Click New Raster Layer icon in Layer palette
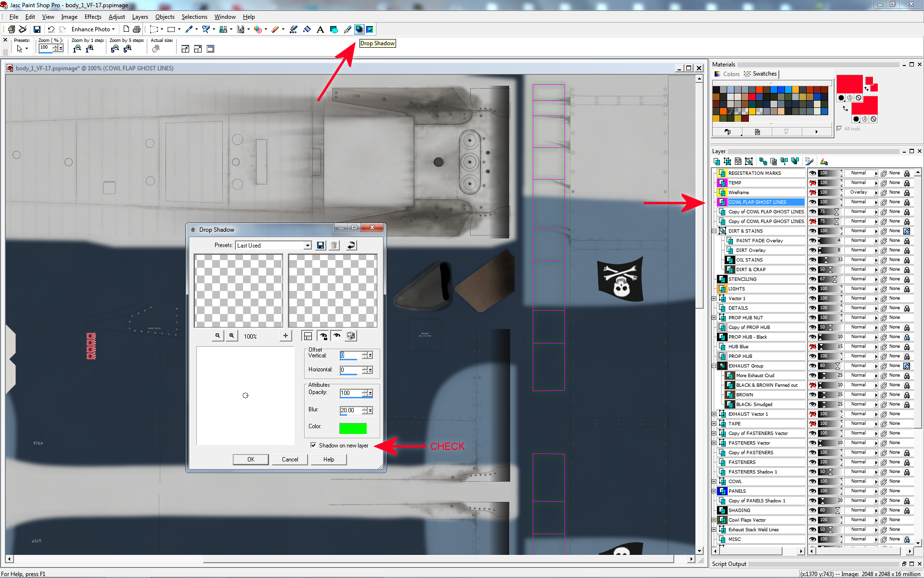Image resolution: width=924 pixels, height=578 pixels. [x=717, y=161]
